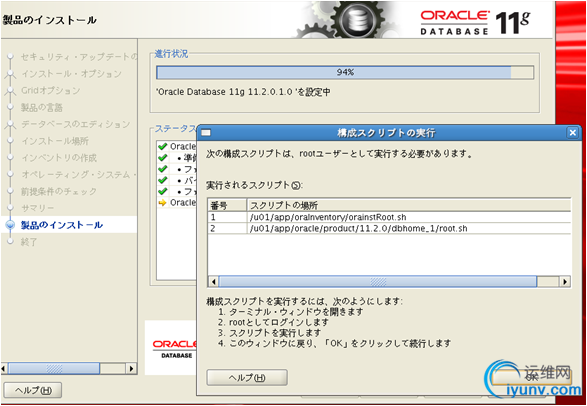Click the script table horizontal scrollbar thumb
587x406 pixels.
pos(378,281)
